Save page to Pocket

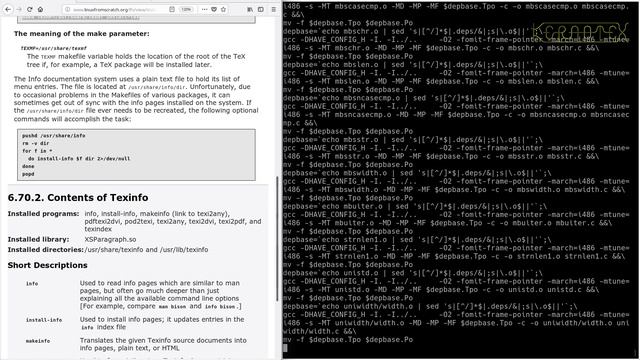coord(214,9)
